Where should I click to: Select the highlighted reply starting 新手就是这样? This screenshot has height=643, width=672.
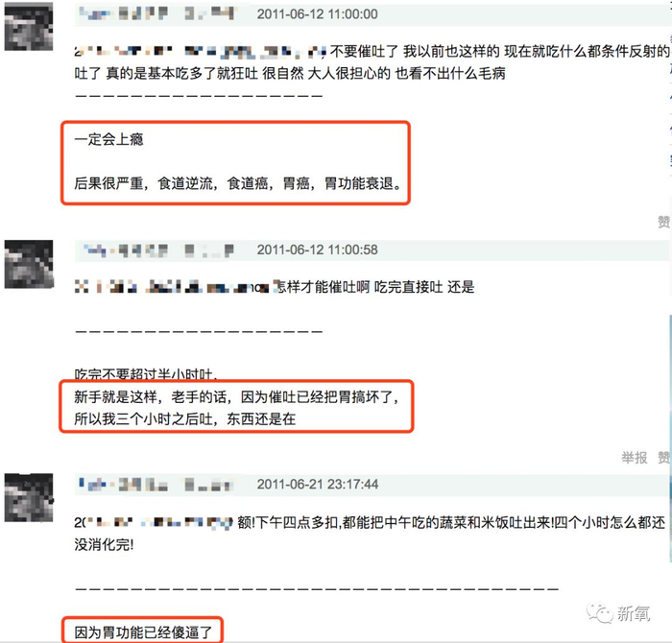tap(236, 407)
